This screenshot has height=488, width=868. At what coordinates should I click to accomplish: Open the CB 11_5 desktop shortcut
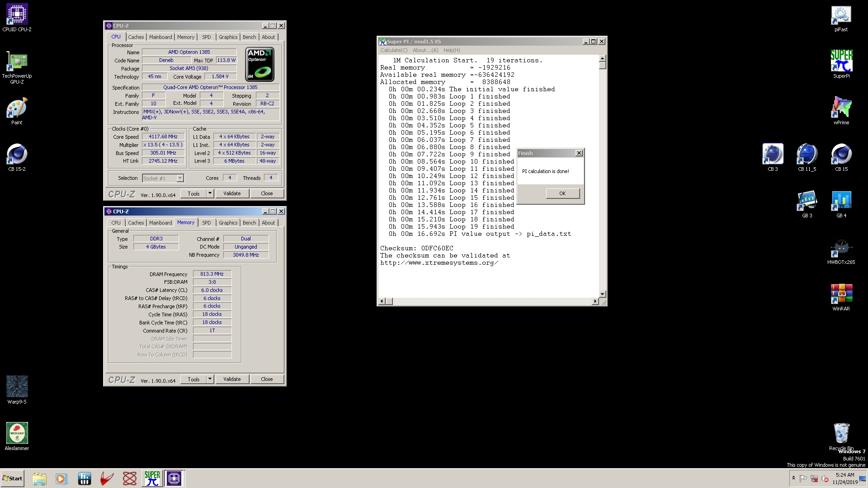(807, 158)
